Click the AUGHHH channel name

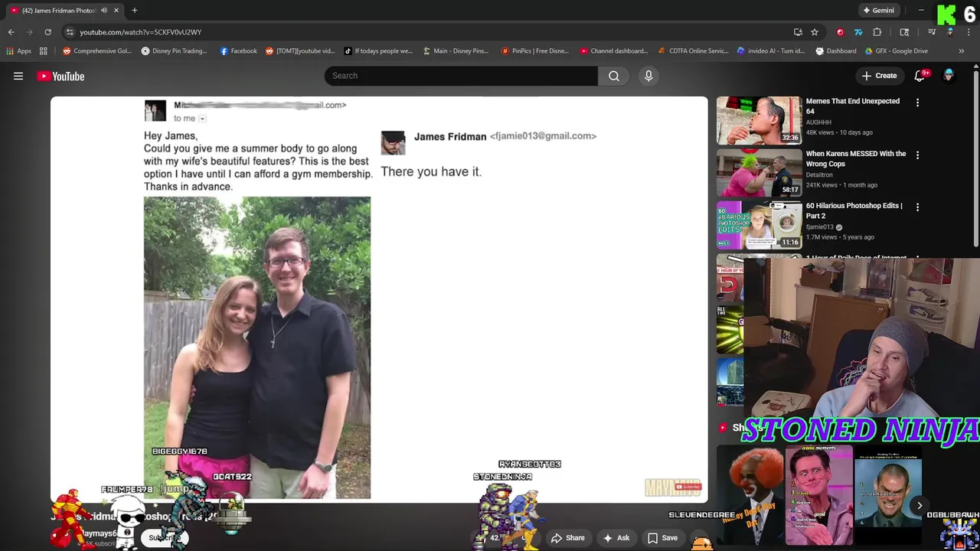point(818,122)
